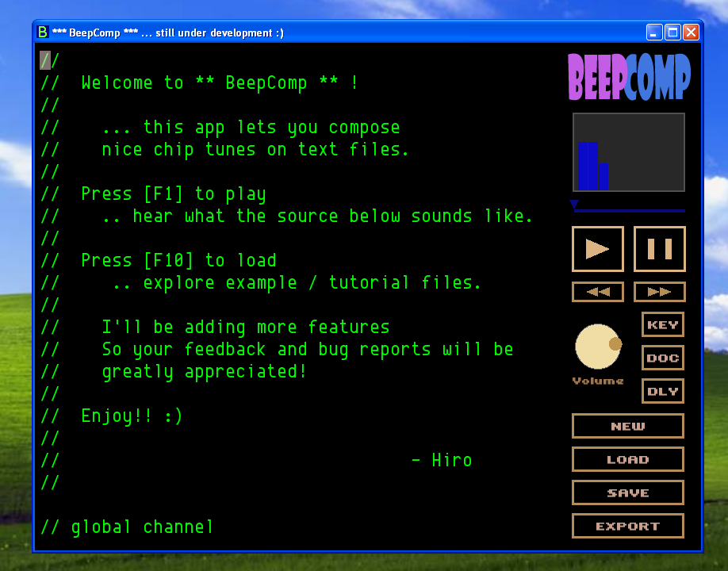
Task: Rewind using the double-left-arrow button
Action: click(x=597, y=292)
